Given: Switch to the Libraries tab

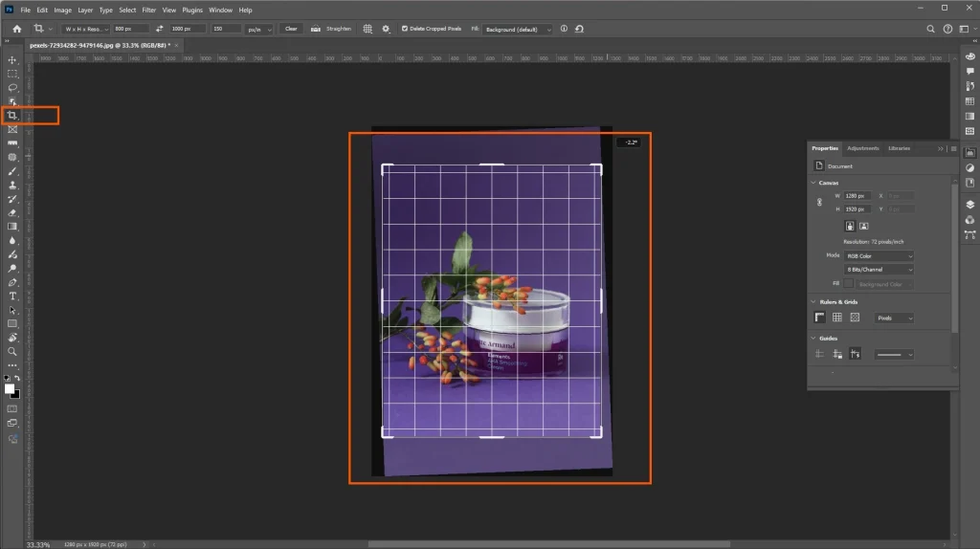Looking at the screenshot, I should tap(899, 148).
